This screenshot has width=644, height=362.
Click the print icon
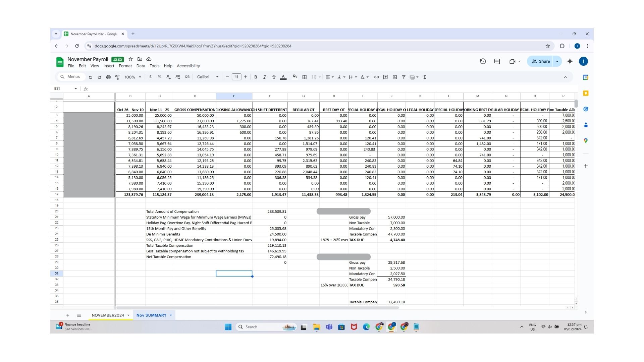click(x=108, y=77)
